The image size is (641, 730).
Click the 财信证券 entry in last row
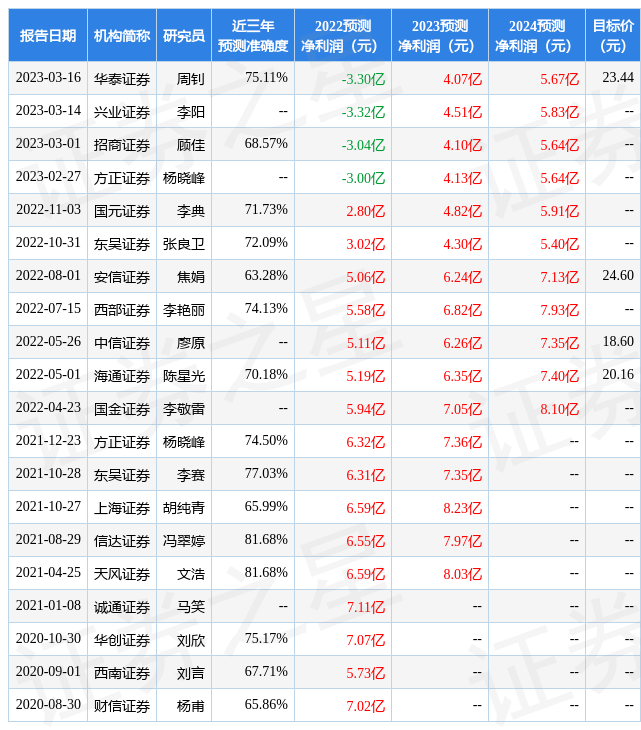pos(122,706)
